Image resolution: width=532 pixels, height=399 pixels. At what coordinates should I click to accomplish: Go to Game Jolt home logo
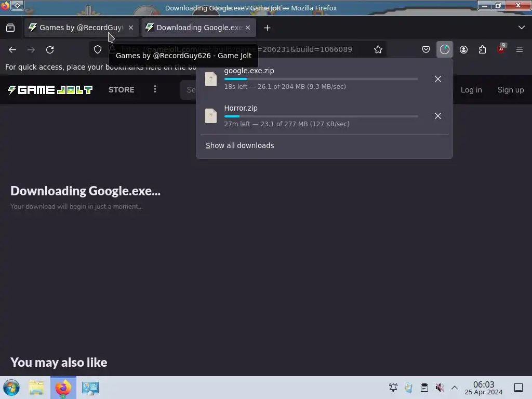[x=50, y=89]
